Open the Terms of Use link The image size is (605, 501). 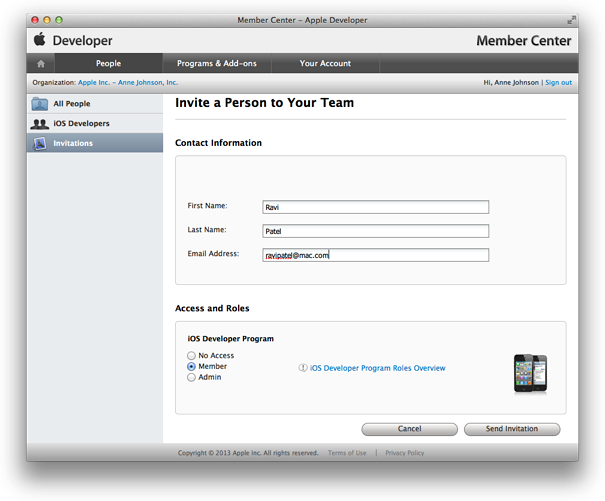[347, 453]
